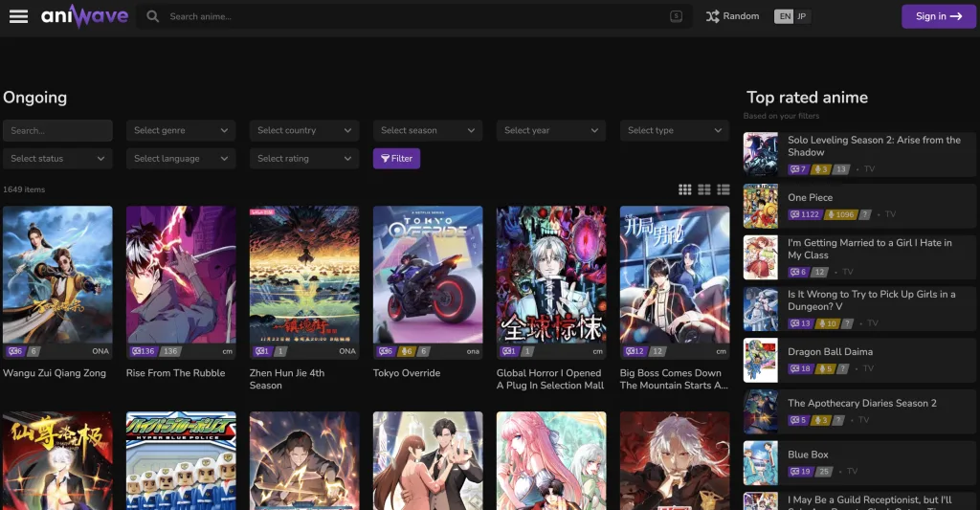Open Global Horror I Opened A Plug title
This screenshot has width=980, height=510.
point(550,379)
